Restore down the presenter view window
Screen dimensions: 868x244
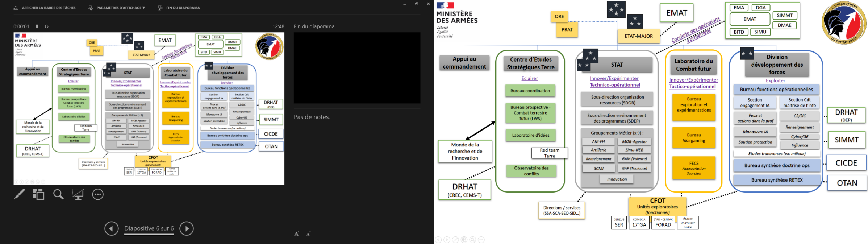(x=416, y=4)
